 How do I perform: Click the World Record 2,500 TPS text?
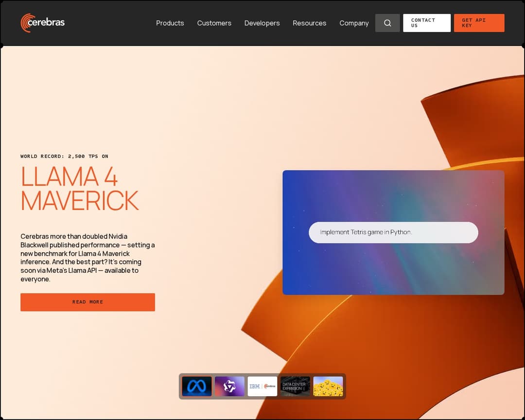pyautogui.click(x=64, y=157)
